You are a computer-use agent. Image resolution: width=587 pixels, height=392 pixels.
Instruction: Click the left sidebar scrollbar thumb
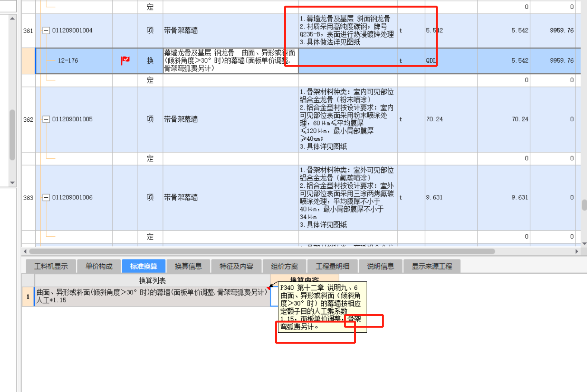12,135
